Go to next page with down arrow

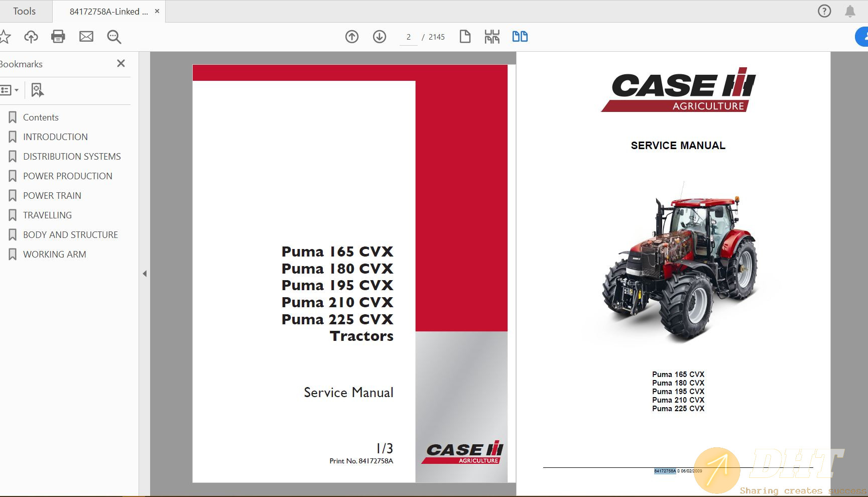pos(380,37)
